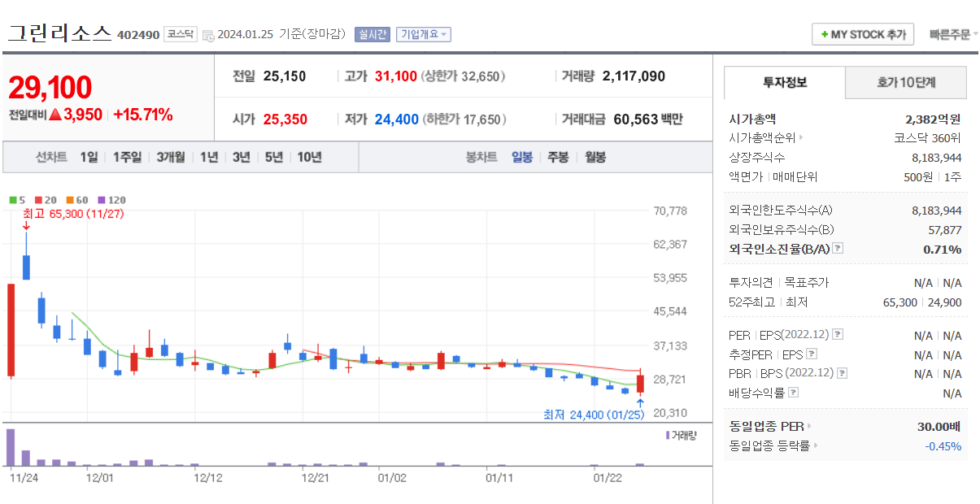Select the 월봉 candle chart
This screenshot has height=504, width=980.
tap(595, 157)
